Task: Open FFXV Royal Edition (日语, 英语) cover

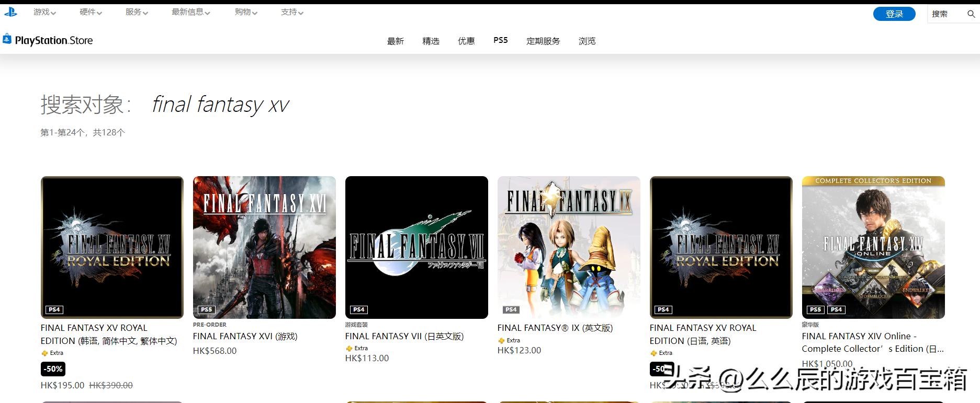Action: [721, 247]
